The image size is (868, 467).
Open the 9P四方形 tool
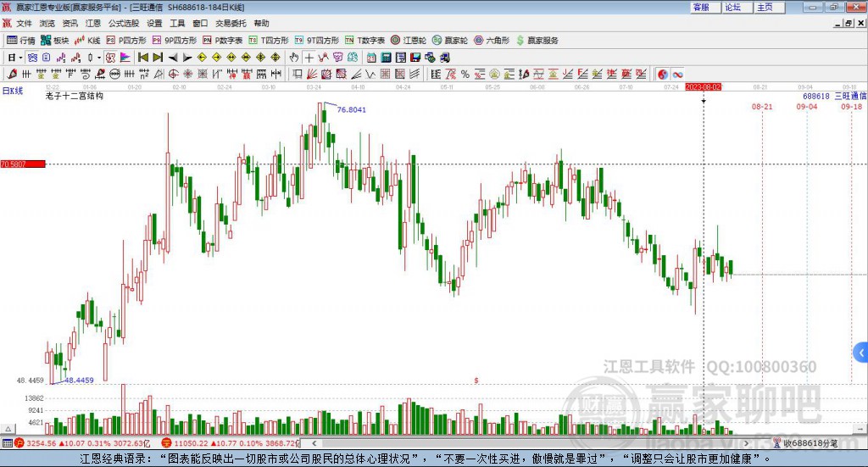pyautogui.click(x=175, y=41)
